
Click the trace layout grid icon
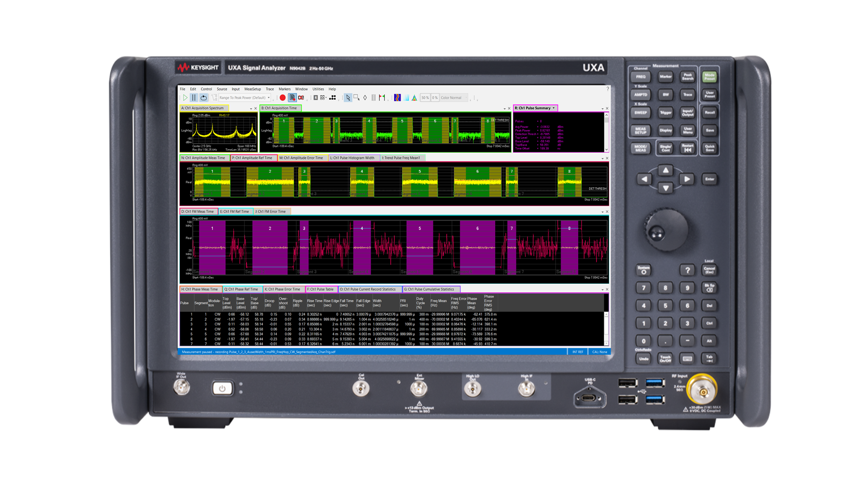[323, 98]
